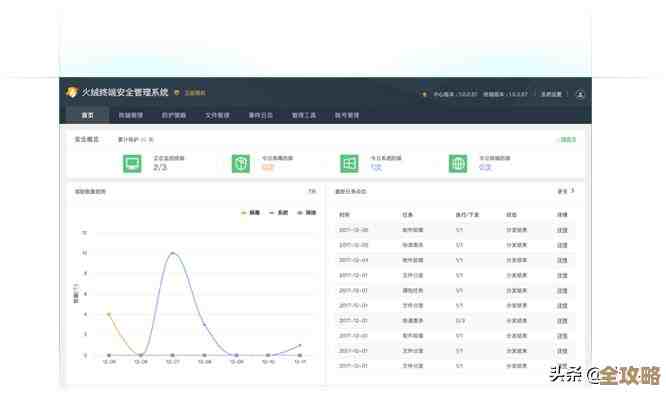Click the upgrade indicator icon before the version info
Viewport: 666px width, 394px height.
(x=424, y=94)
